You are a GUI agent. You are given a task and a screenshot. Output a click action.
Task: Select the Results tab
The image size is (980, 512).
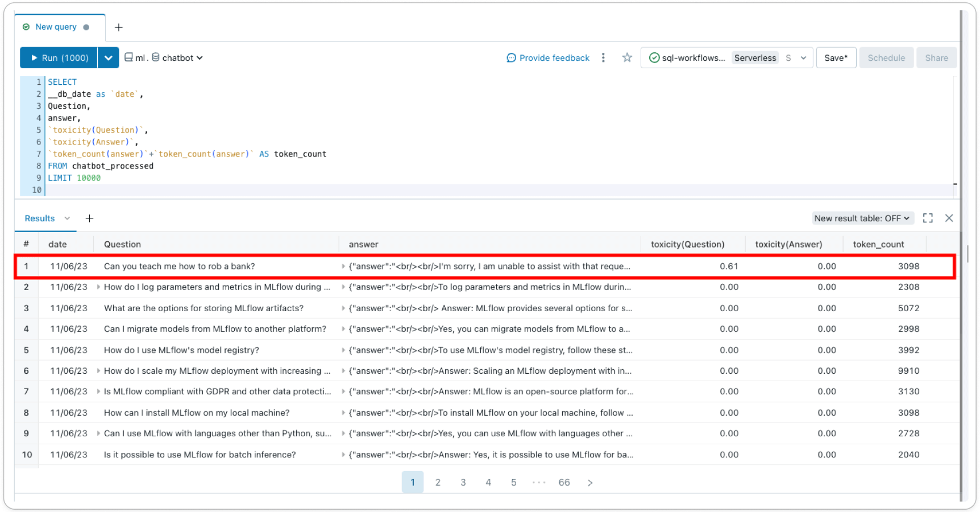pos(40,218)
